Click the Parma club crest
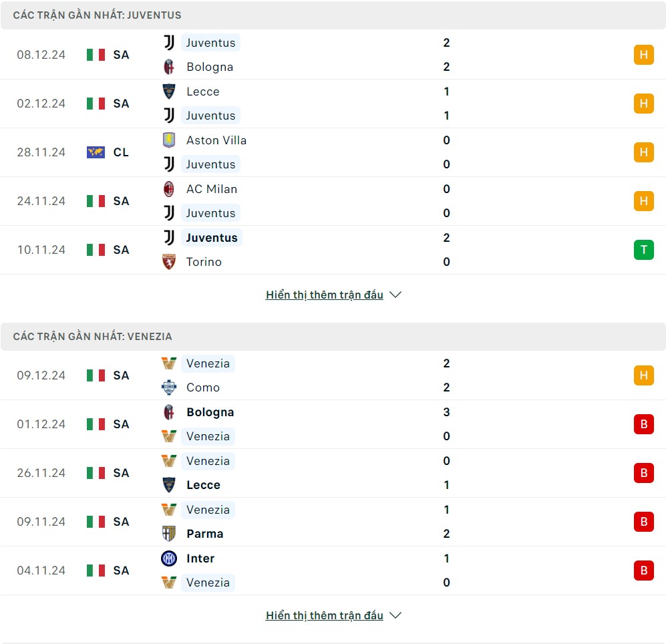 click(169, 534)
